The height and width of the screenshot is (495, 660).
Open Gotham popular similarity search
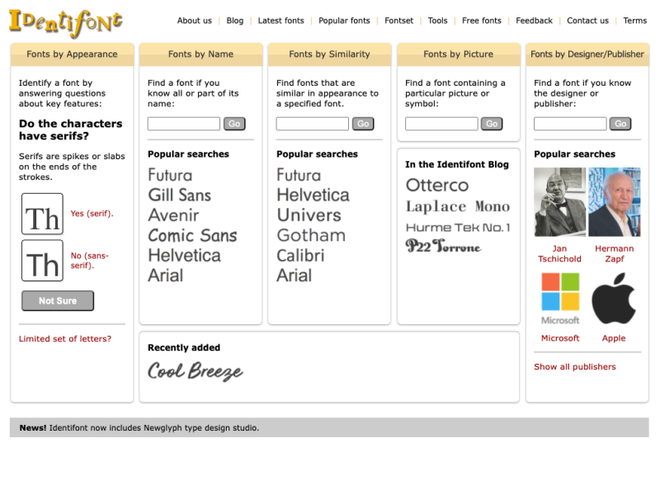pyautogui.click(x=311, y=236)
